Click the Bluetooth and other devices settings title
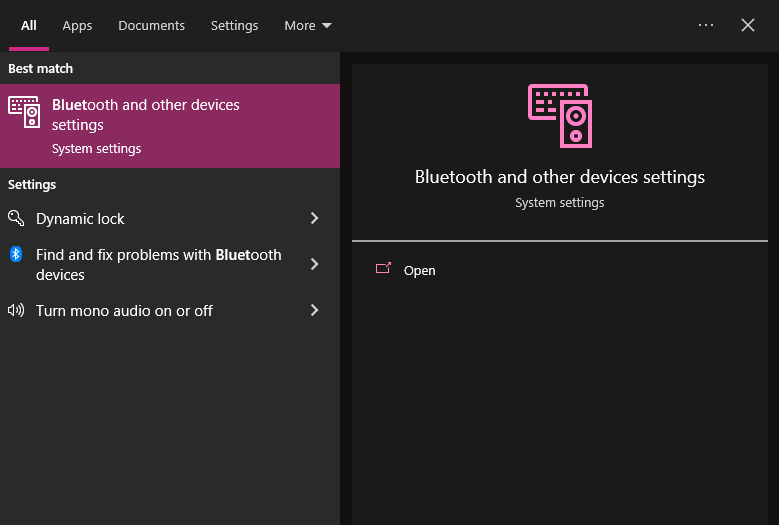The width and height of the screenshot is (779, 525). pos(560,177)
